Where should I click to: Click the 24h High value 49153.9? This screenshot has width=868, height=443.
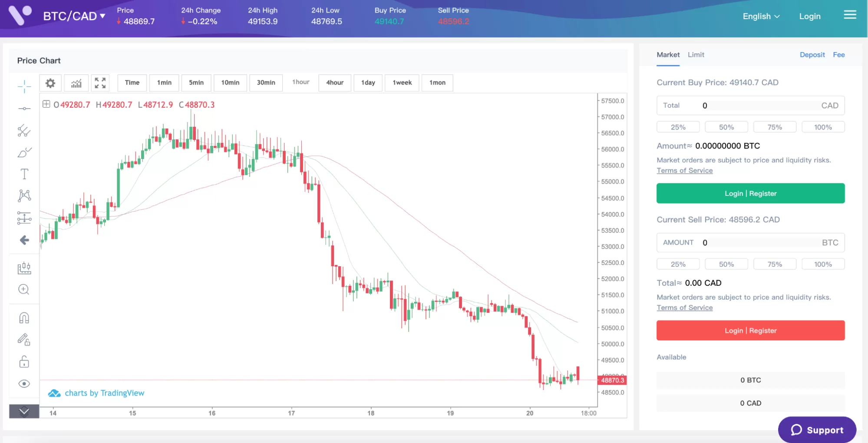pyautogui.click(x=263, y=21)
